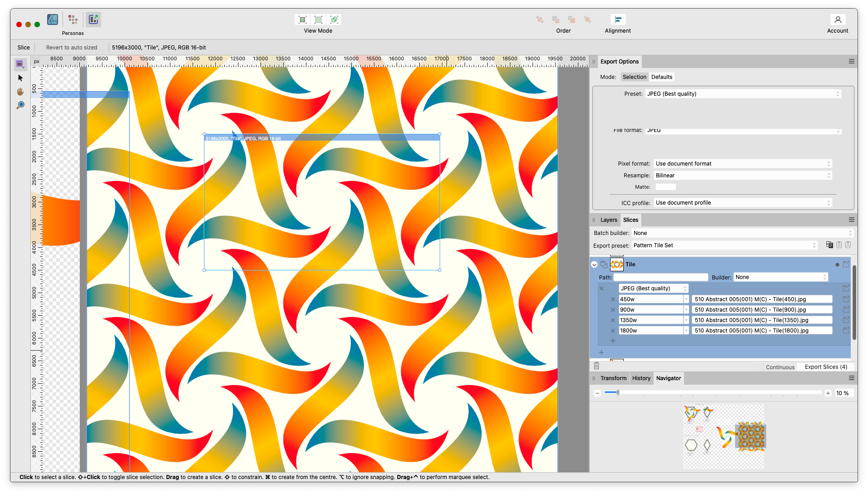Click the Matte color swatch
Viewport: 868px width, 494px height.
pos(665,187)
